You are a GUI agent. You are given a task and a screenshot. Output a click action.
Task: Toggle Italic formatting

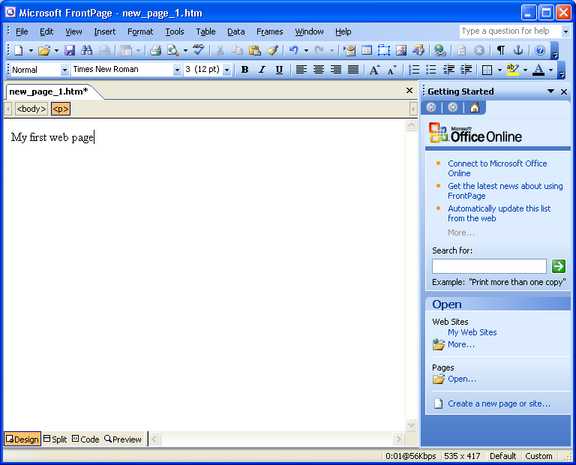click(x=262, y=69)
